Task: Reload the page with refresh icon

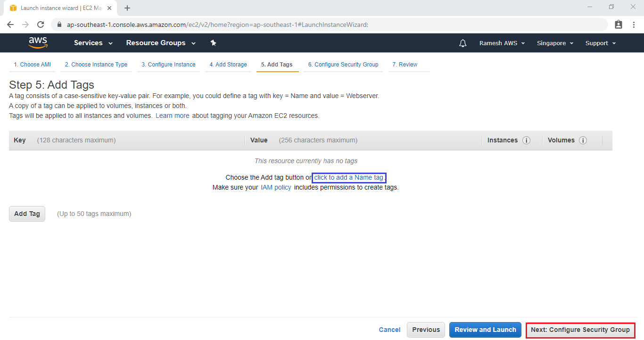Action: coord(41,25)
